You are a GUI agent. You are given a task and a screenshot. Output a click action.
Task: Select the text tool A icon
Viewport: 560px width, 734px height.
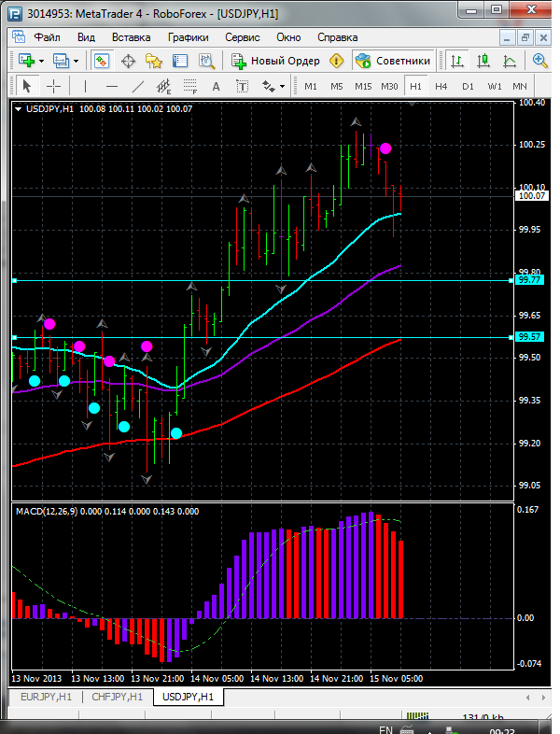pos(216,86)
